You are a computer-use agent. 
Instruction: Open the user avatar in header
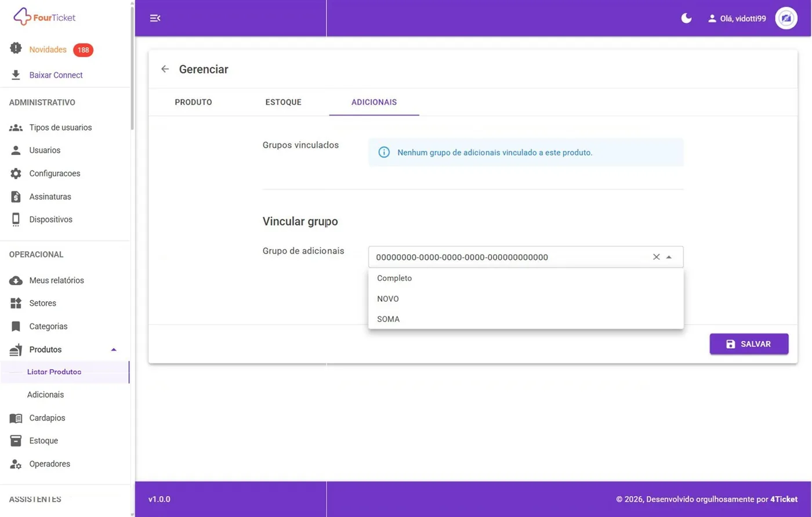tap(786, 18)
